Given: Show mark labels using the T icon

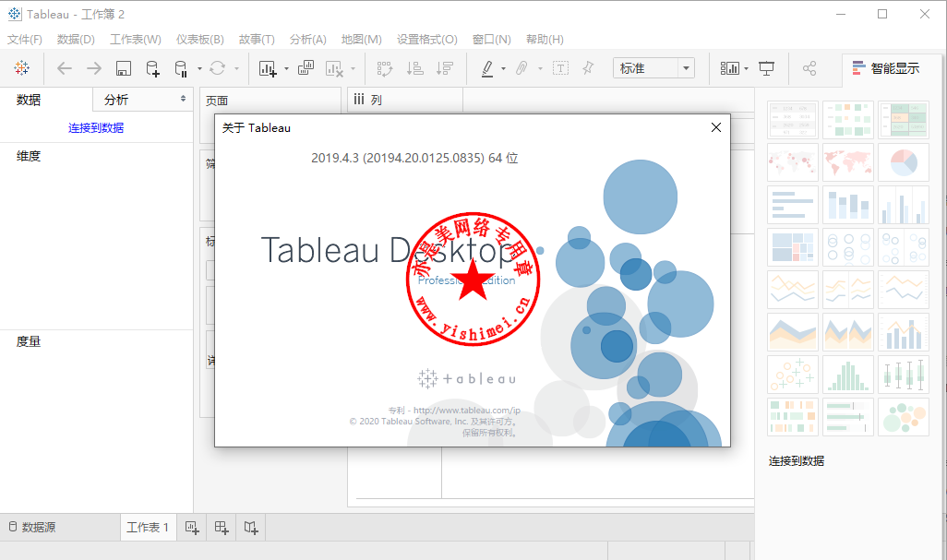Looking at the screenshot, I should 560,68.
